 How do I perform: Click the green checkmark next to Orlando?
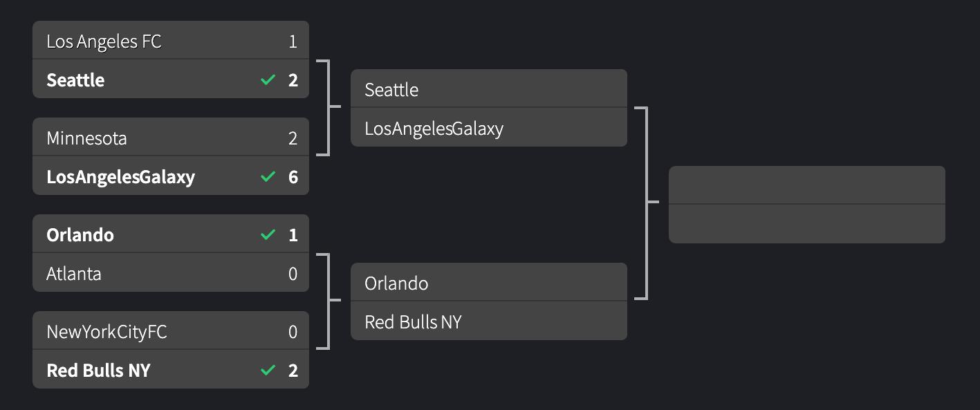(x=268, y=234)
